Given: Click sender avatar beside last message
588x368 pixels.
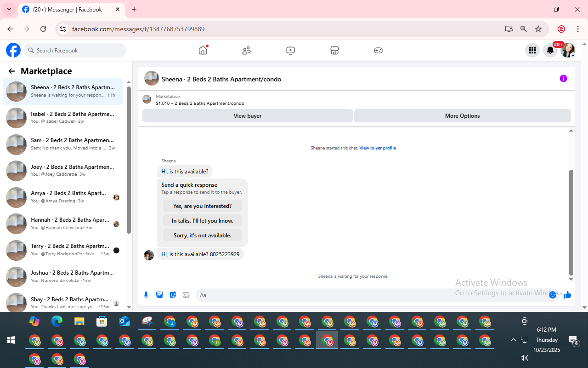Looking at the screenshot, I should click(149, 255).
